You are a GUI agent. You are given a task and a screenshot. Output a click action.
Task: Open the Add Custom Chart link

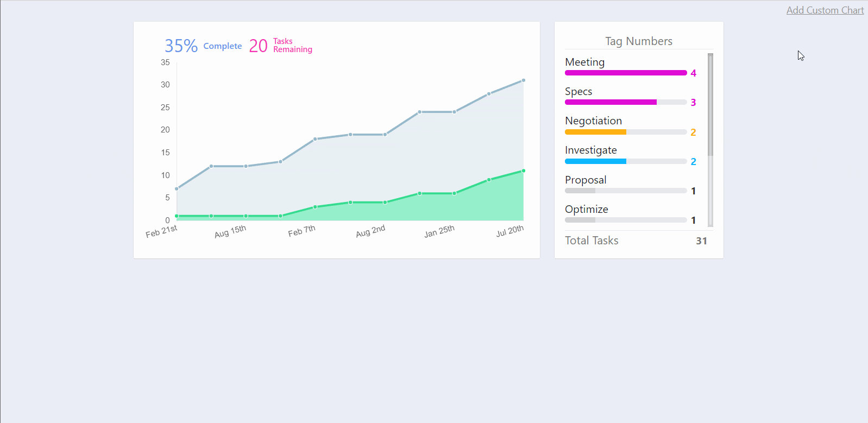click(825, 10)
